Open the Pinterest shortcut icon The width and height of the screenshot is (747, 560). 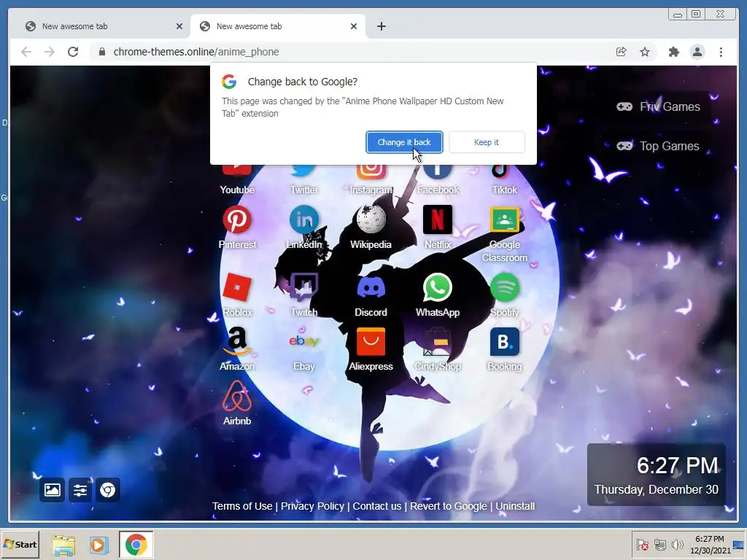pyautogui.click(x=237, y=220)
